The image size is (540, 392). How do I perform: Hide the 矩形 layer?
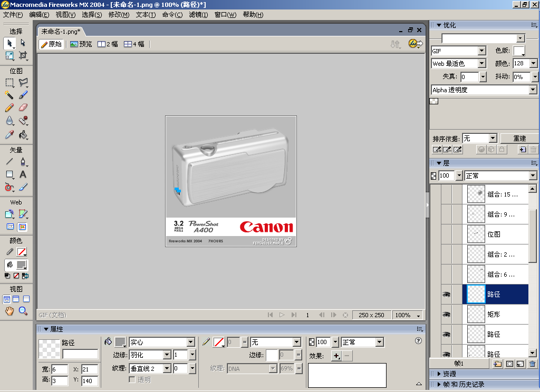[446, 314]
